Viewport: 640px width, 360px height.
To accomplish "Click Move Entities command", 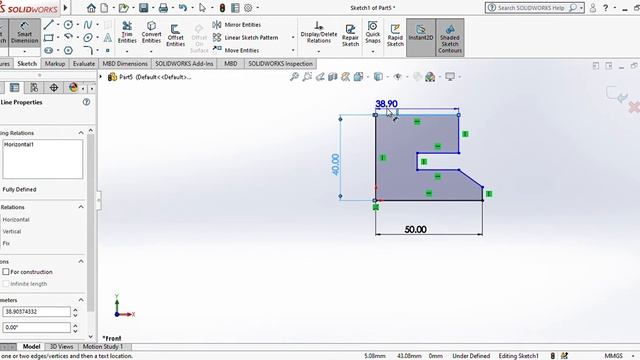I will pos(236,50).
